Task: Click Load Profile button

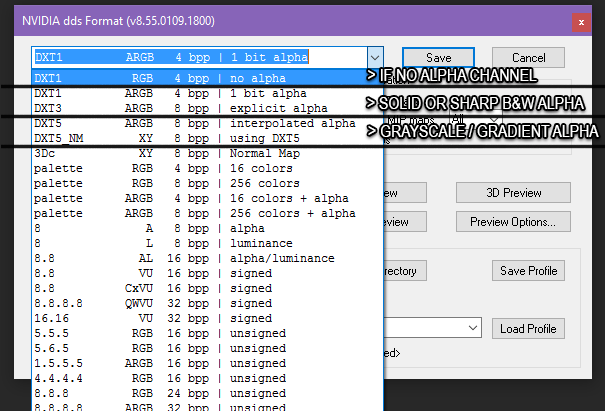Action: (x=528, y=328)
